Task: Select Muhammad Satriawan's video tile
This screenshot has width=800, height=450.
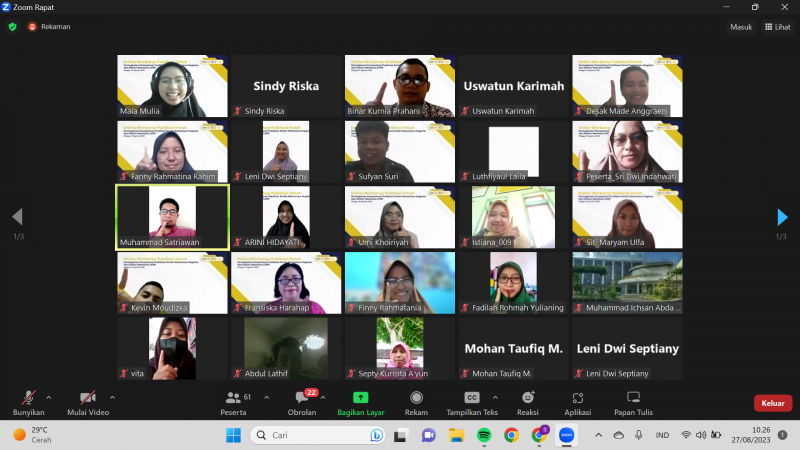Action: [x=172, y=216]
